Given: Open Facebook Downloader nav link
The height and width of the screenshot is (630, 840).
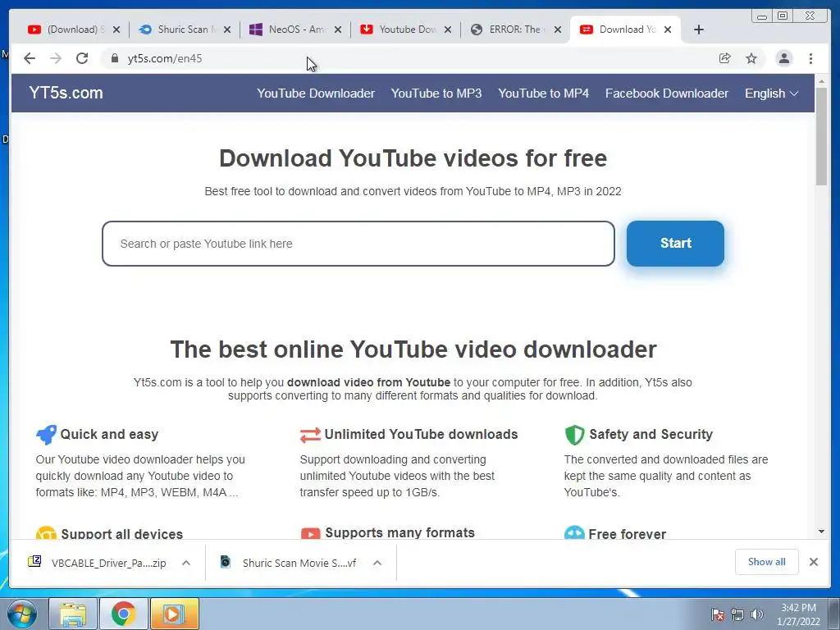Looking at the screenshot, I should [x=667, y=94].
